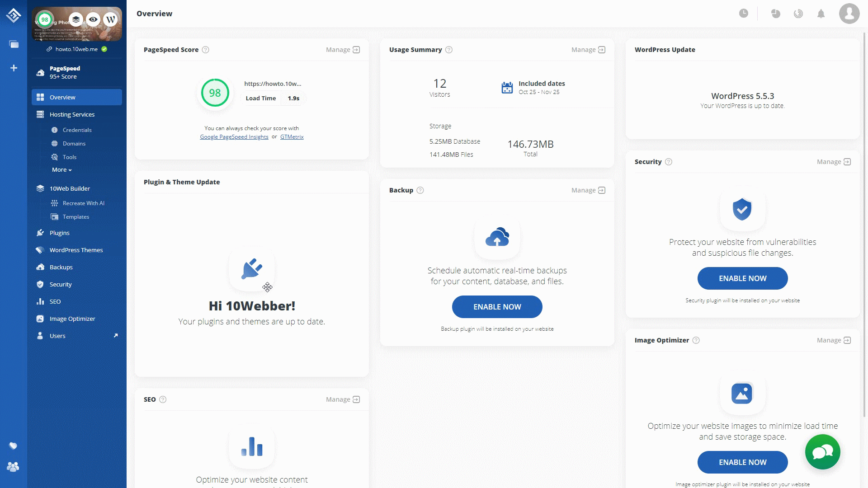Viewport: 868px width, 488px height.
Task: Click the 98 PageSpeed score circle
Action: (215, 93)
